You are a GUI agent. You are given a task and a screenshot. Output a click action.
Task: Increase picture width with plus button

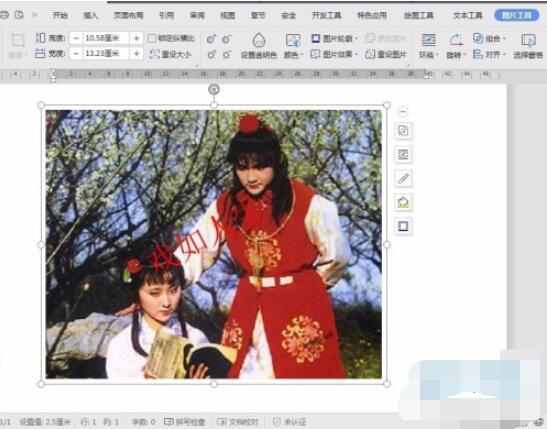coord(136,53)
